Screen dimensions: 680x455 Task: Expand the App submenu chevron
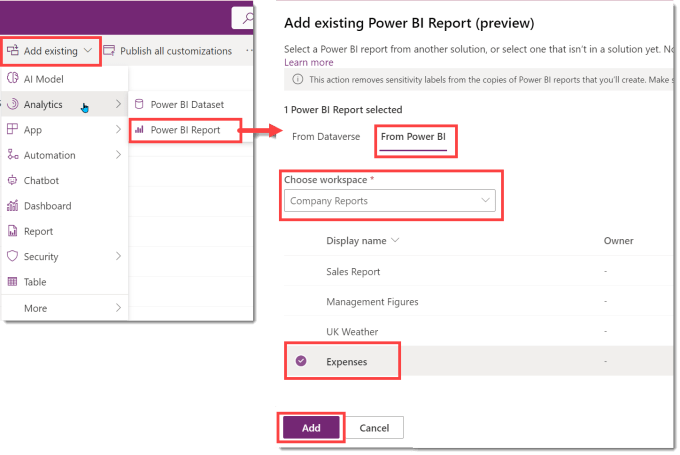point(118,129)
